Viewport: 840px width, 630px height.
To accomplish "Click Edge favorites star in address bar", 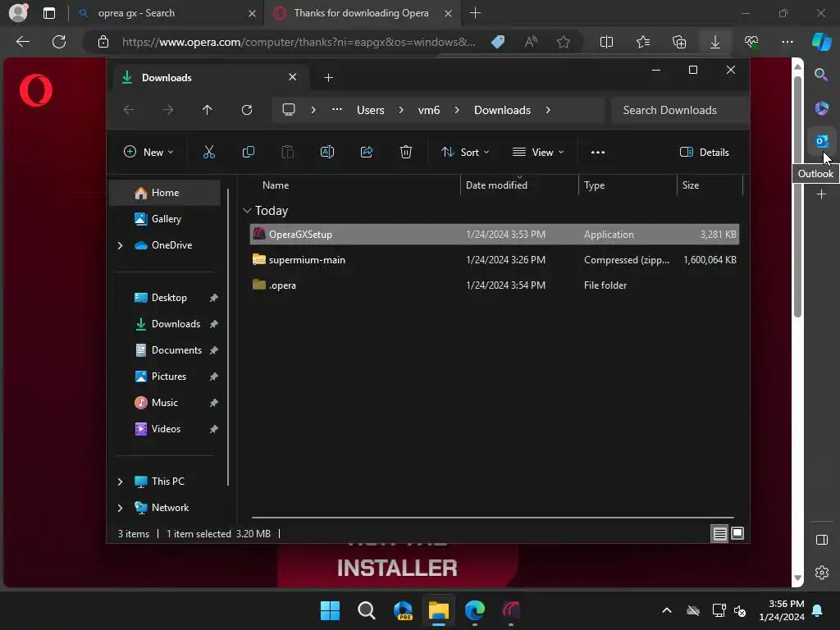I will click(x=563, y=42).
